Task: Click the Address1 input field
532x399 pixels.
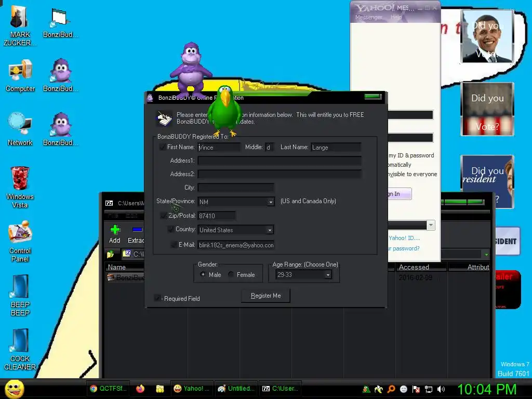Action: pyautogui.click(x=280, y=161)
